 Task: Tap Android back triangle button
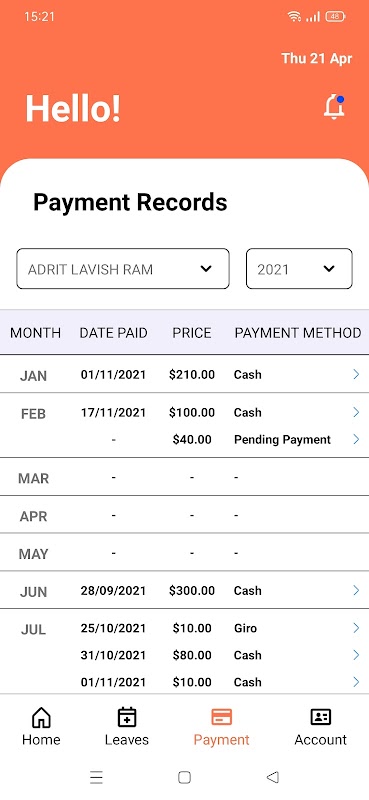(x=273, y=777)
